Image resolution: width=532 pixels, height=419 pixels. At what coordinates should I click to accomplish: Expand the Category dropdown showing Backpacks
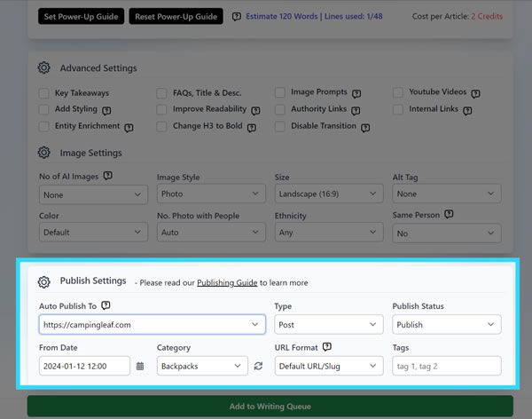point(202,366)
